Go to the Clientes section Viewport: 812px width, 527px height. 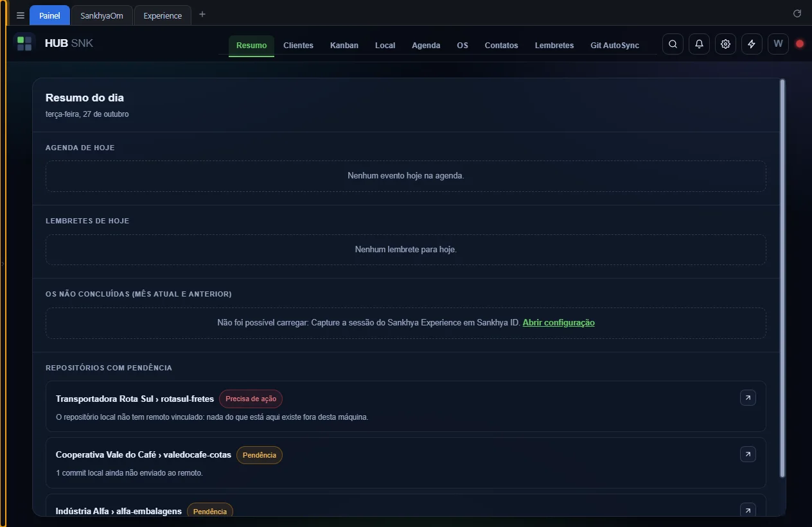[298, 46]
